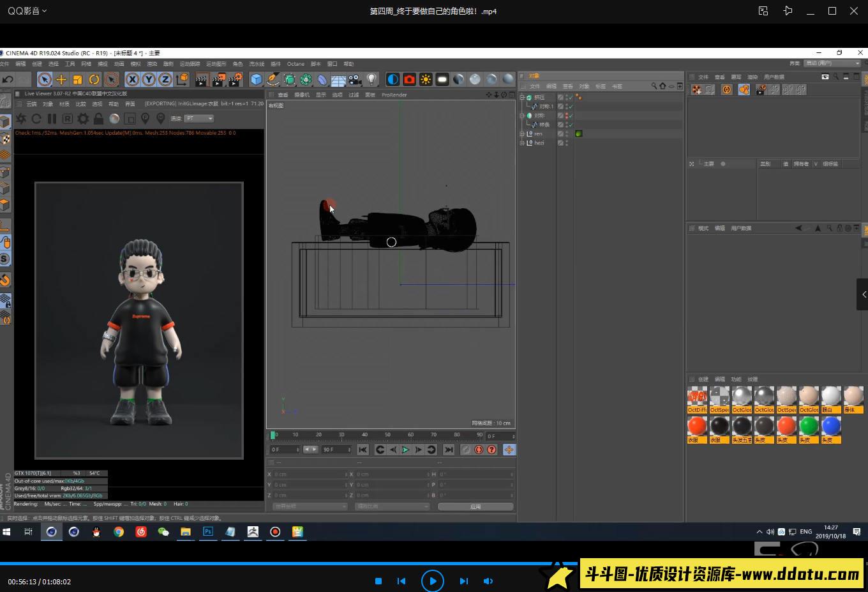This screenshot has height=592, width=868.
Task: Open the 角色 menu
Action: click(237, 64)
